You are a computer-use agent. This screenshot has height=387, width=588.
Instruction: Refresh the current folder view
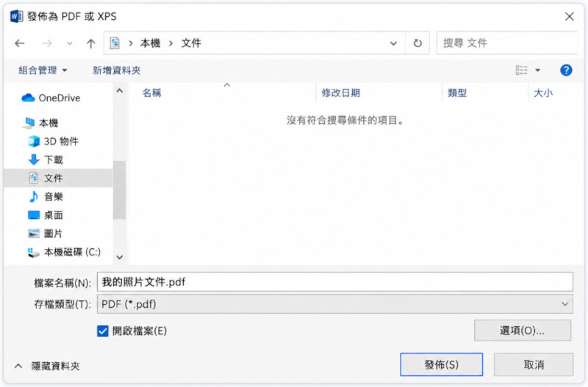[417, 43]
